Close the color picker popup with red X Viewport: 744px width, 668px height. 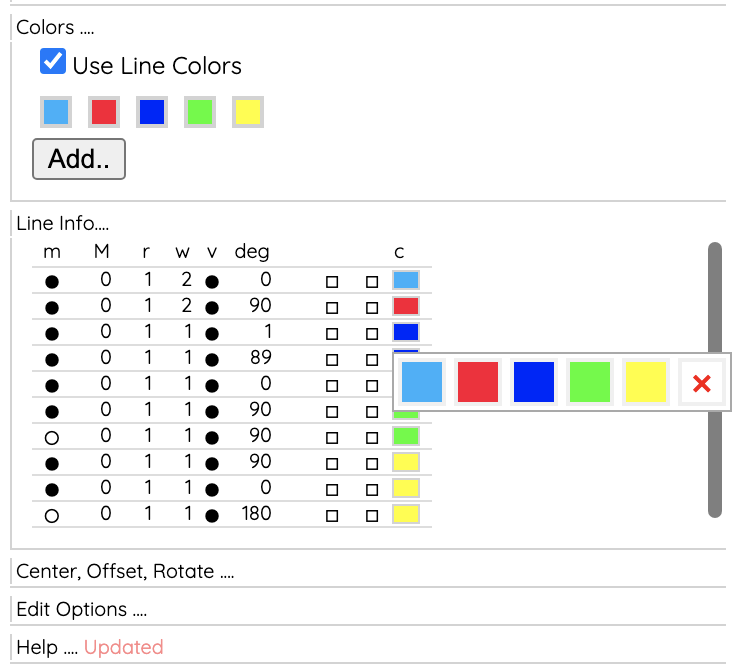coord(701,382)
